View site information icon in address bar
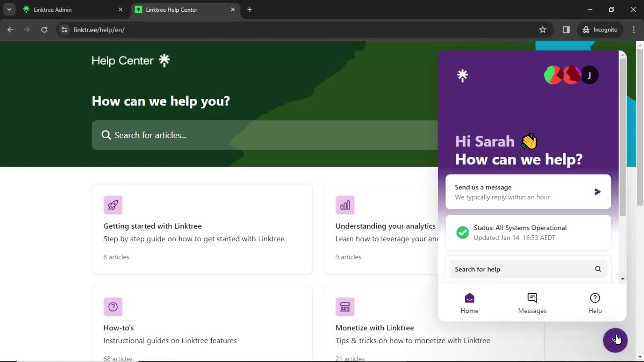Screen dimensions: 644x362 pyautogui.click(x=64, y=29)
